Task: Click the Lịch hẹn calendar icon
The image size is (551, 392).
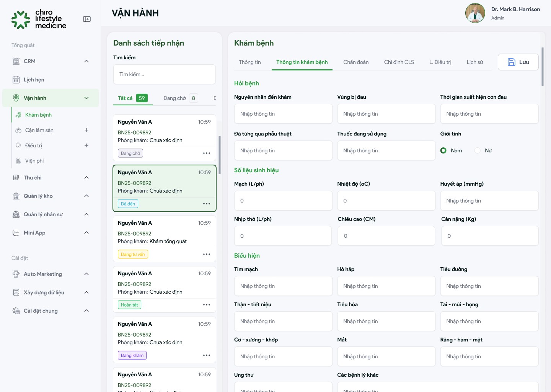Action: pyautogui.click(x=16, y=80)
